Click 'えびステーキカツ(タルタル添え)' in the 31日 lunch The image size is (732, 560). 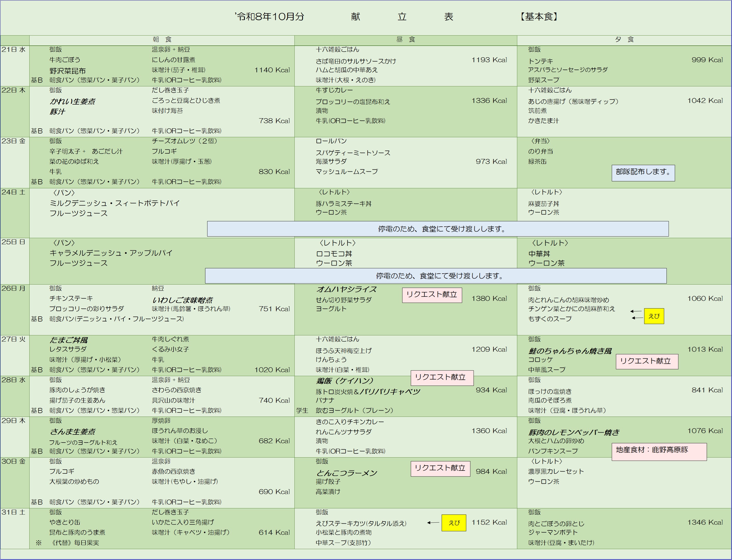pos(361,523)
